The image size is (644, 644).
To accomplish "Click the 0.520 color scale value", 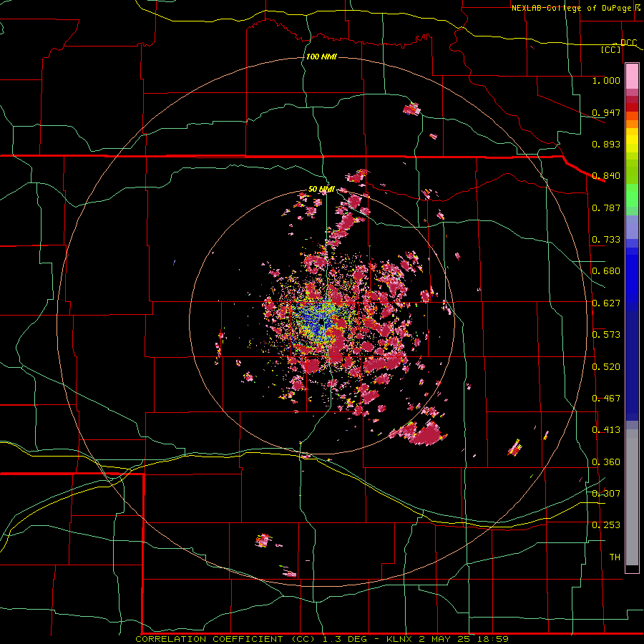I will pyautogui.click(x=606, y=367).
